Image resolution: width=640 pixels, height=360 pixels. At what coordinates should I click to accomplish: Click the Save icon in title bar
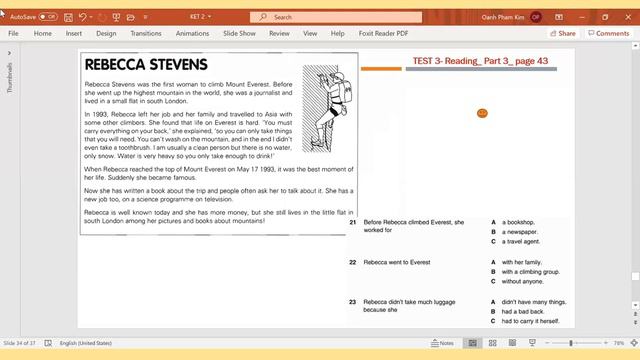69,17
